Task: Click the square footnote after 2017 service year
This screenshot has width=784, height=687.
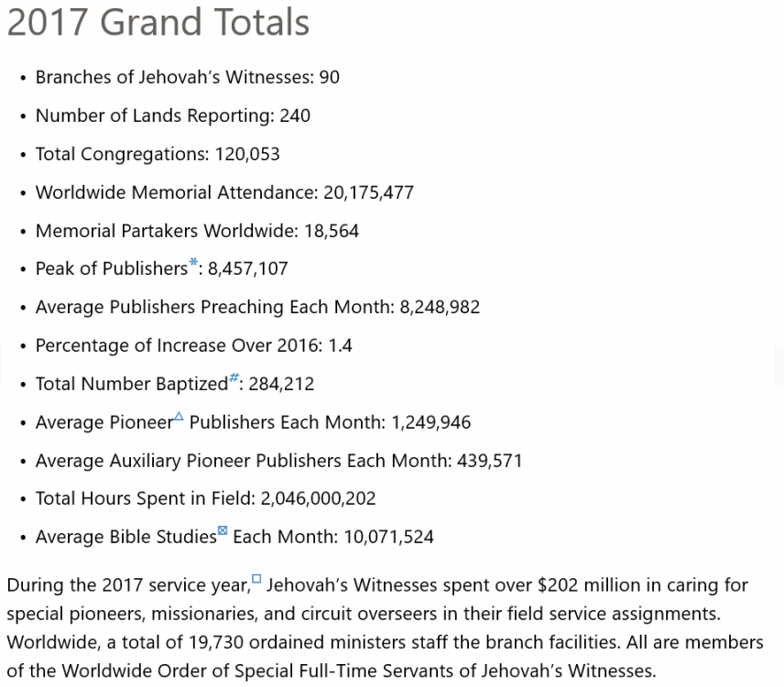Action: tap(256, 579)
